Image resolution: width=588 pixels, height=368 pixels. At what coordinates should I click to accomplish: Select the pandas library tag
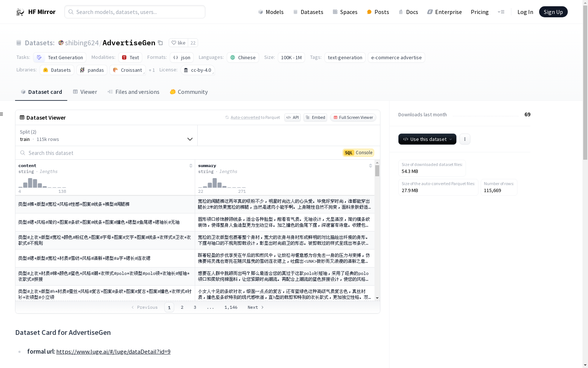coord(92,70)
